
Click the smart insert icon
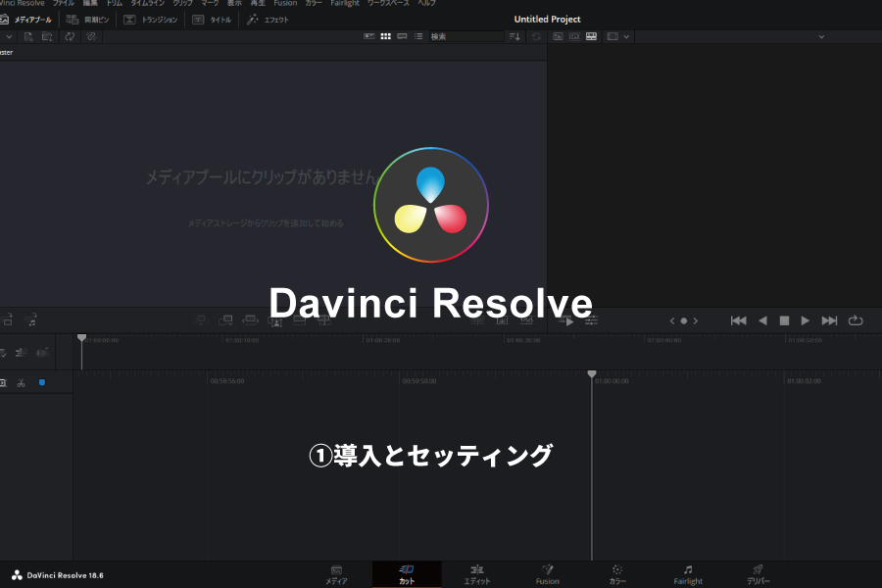pos(201,320)
